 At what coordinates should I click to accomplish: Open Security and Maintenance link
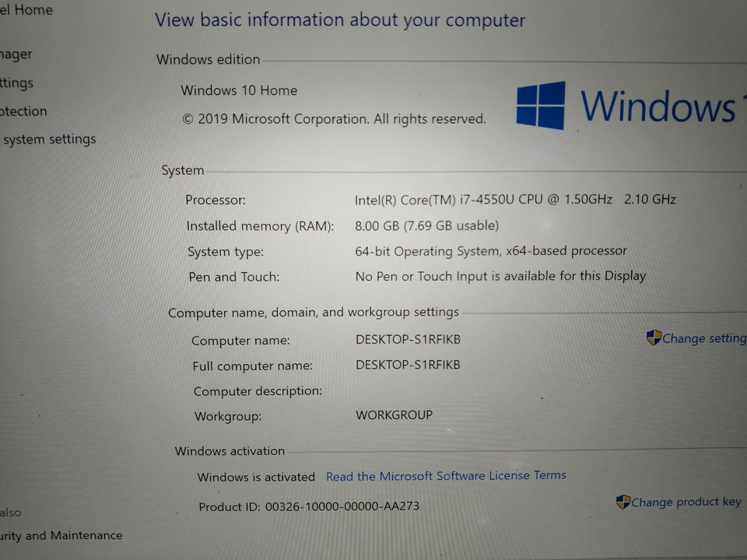(61, 536)
